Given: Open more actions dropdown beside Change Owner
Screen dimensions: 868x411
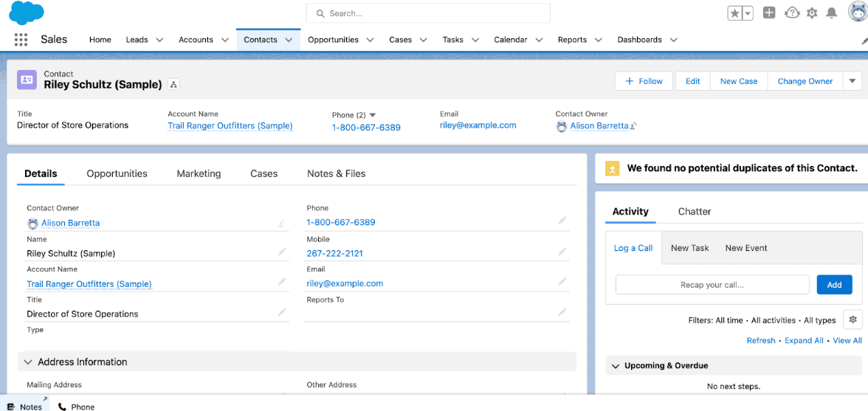Looking at the screenshot, I should (x=852, y=81).
